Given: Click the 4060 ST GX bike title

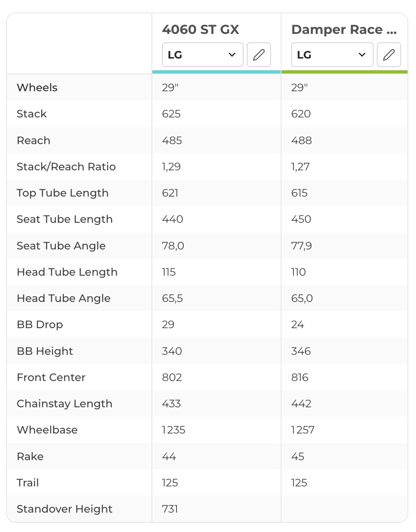Looking at the screenshot, I should point(201,29).
